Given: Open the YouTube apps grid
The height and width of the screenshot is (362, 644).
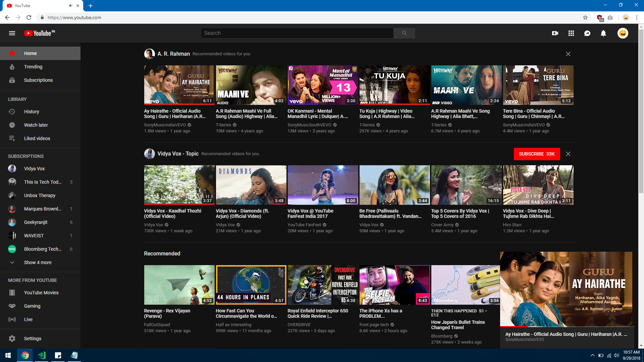Looking at the screenshot, I should pyautogui.click(x=571, y=33).
